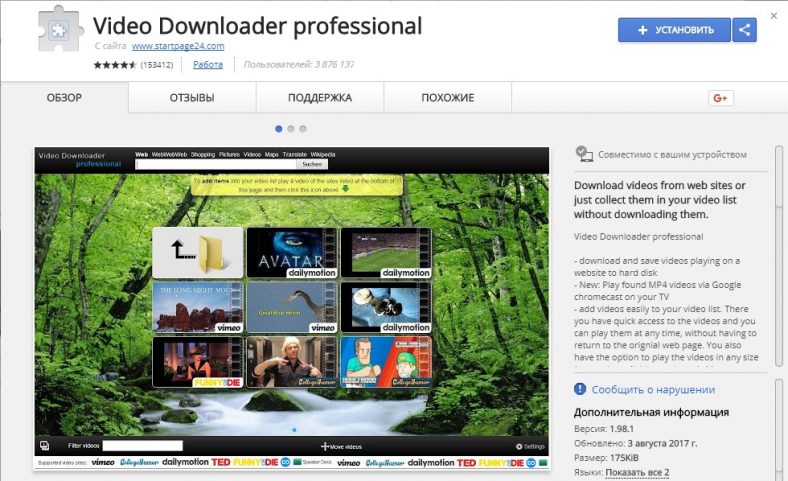Click the Google+ icon button
The width and height of the screenshot is (788, 481).
click(721, 98)
